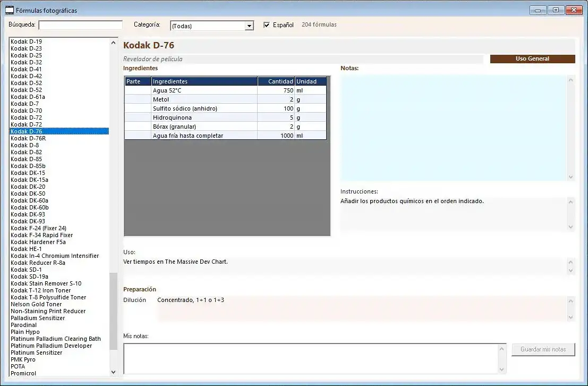Click Uso field scroll down arrow
Screen dimensions: 588x386
pos(571,271)
